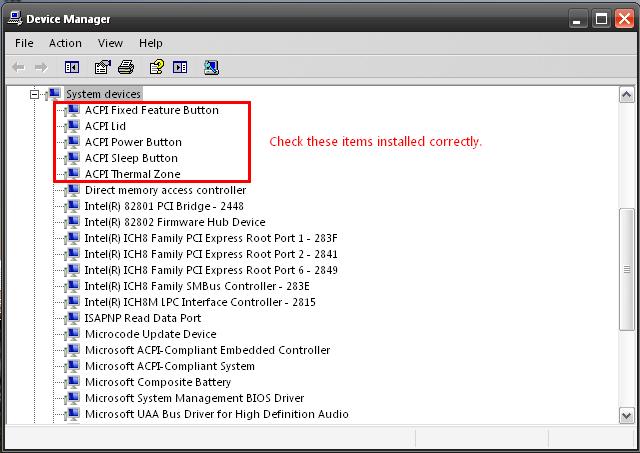The image size is (640, 453).
Task: Scan for hardware changes icon
Action: coord(211,67)
